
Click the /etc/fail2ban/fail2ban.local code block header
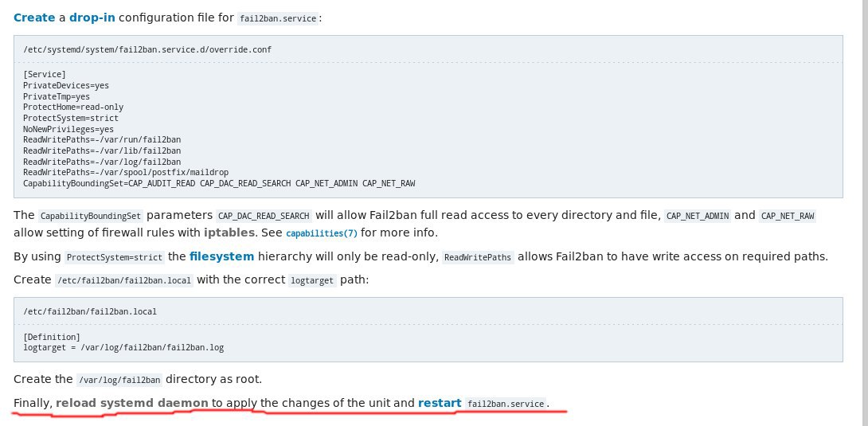90,311
